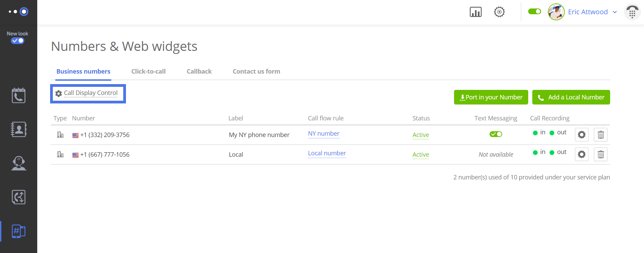
Task: Open the Local number call flow rule
Action: coord(327,153)
